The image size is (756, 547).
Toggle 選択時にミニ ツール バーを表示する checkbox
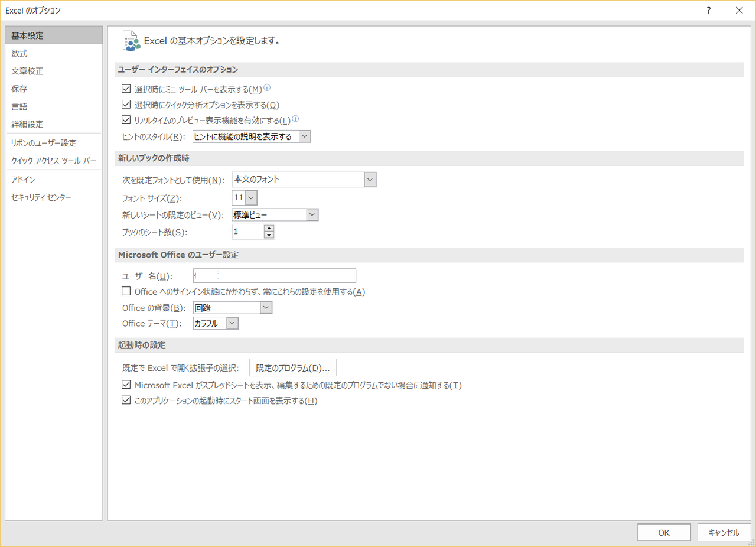tap(125, 89)
